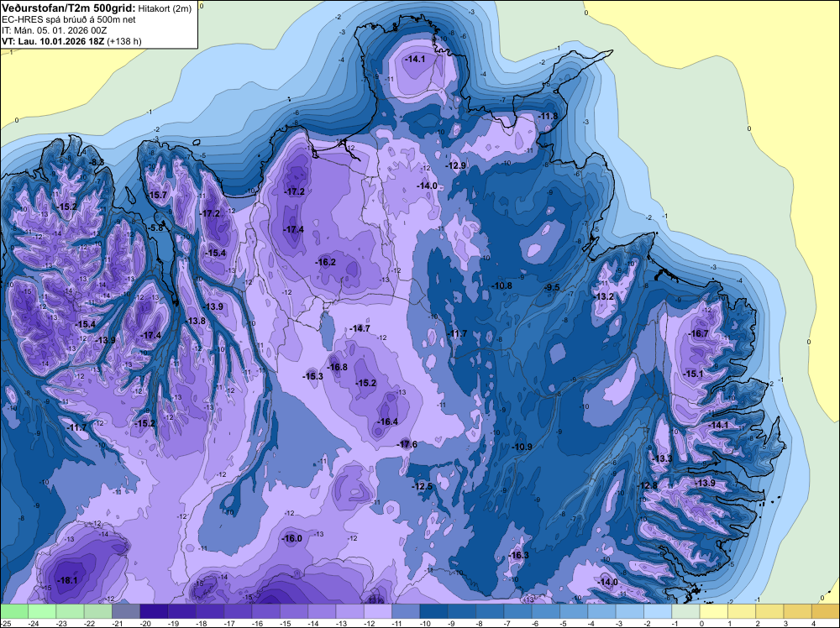This screenshot has width=840, height=628.
Task: Select the -17.6 temperature label
Action: [407, 444]
